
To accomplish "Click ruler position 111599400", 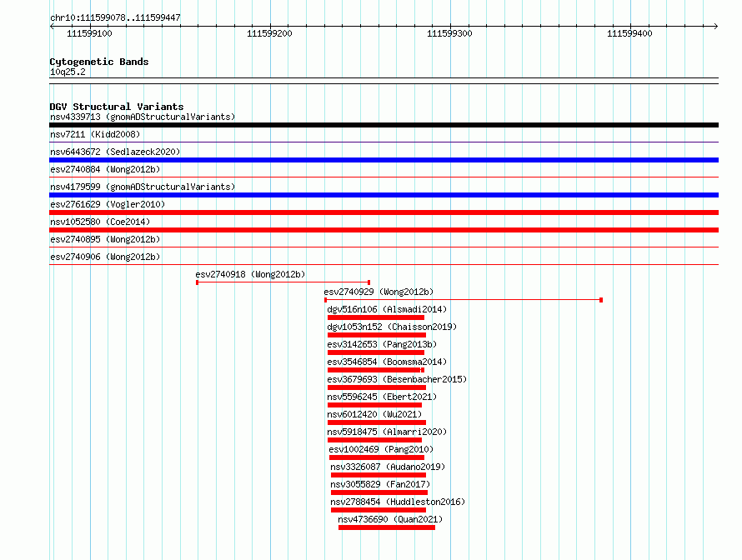I will (x=629, y=33).
